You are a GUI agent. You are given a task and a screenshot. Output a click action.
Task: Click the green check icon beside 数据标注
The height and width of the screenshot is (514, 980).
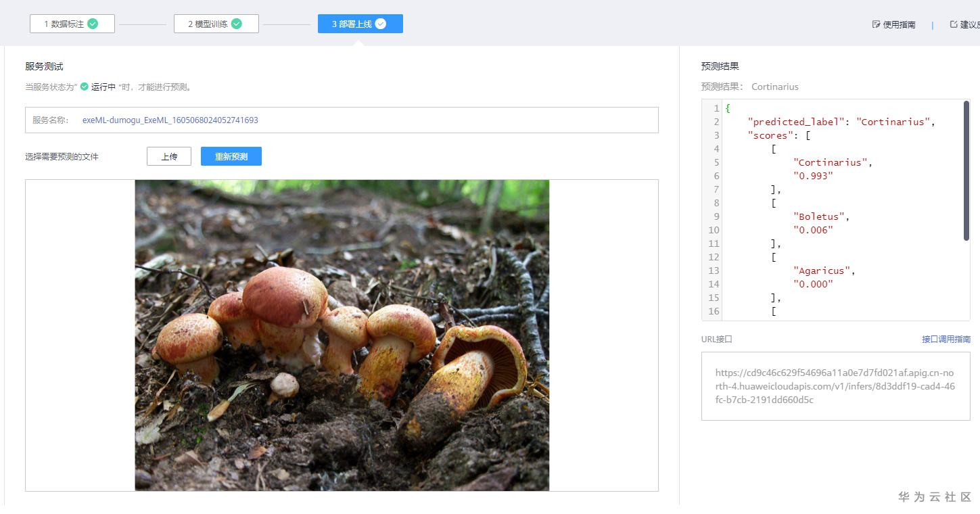(x=93, y=24)
